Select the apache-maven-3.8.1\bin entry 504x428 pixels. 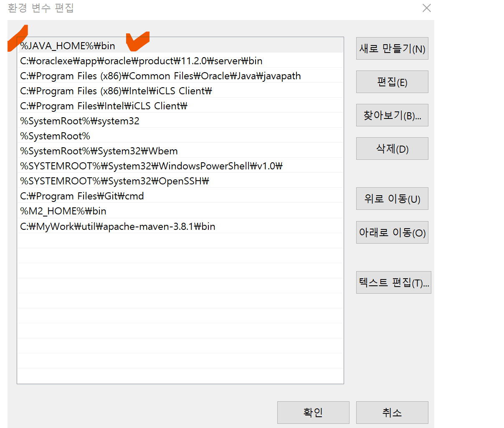180,226
